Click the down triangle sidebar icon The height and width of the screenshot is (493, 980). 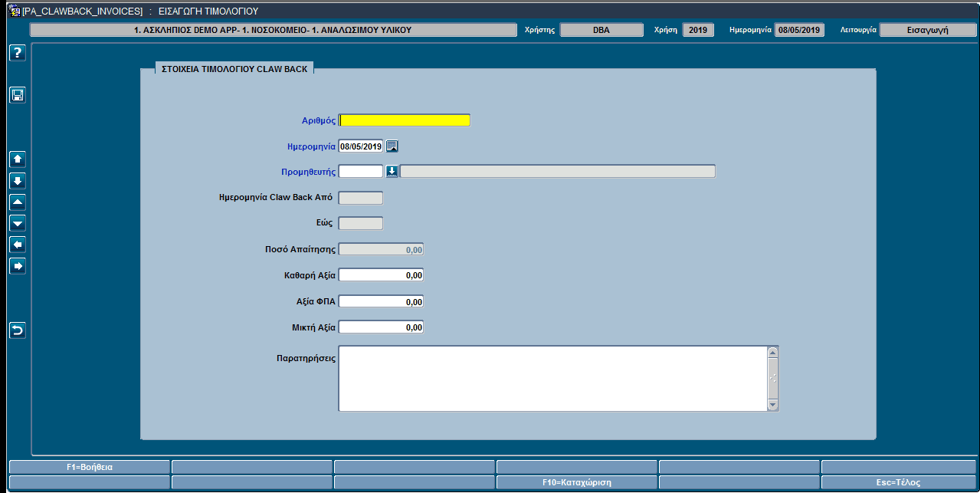tap(17, 223)
